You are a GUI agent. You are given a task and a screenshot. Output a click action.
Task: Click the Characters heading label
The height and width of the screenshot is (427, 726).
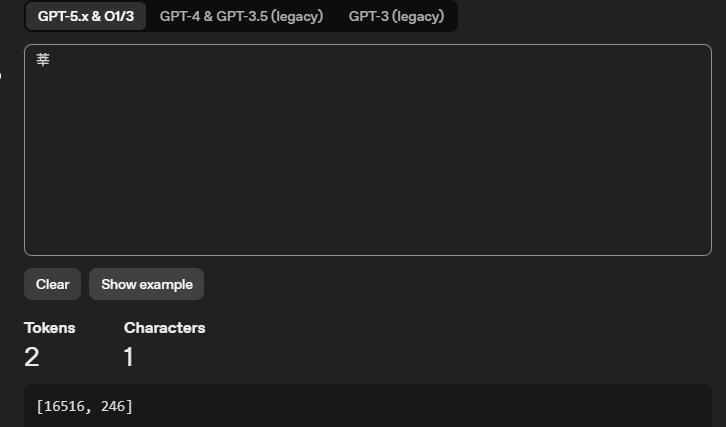pyautogui.click(x=164, y=328)
